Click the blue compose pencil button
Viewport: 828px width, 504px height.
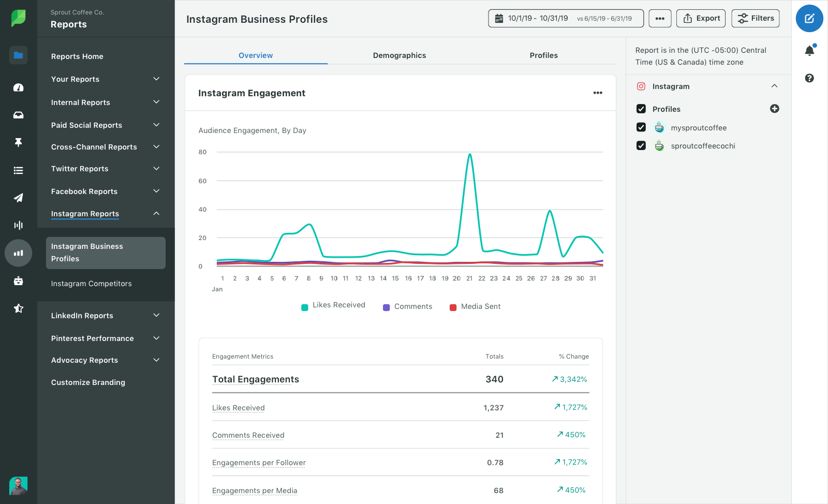(809, 19)
